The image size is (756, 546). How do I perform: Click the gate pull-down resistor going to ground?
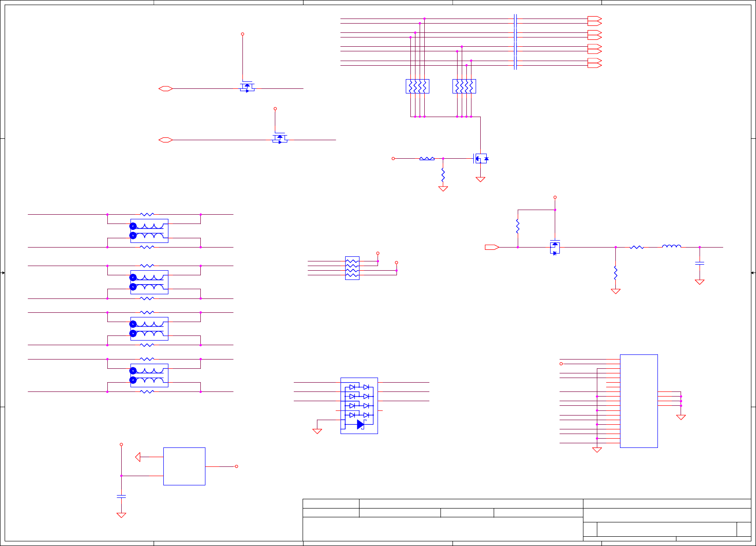443,175
